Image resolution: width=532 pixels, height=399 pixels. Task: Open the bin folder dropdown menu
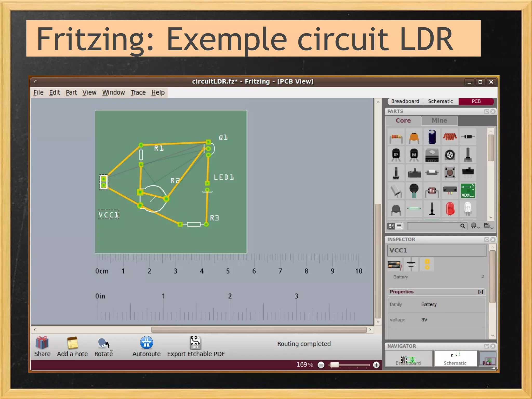(x=488, y=226)
